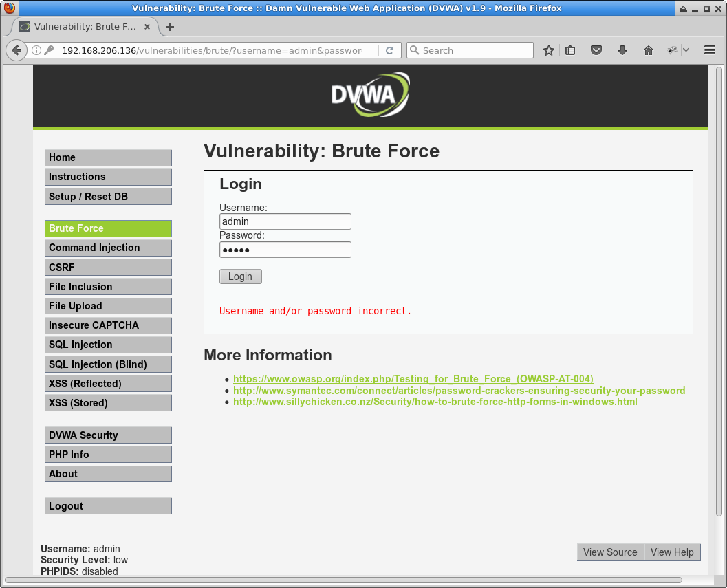Open XSS (Reflected) page
This screenshot has width=727, height=588.
click(108, 384)
